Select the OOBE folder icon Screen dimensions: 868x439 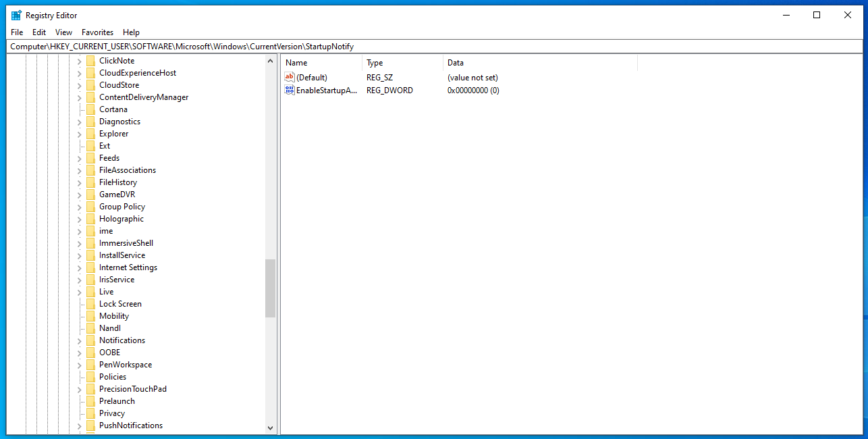coord(90,353)
